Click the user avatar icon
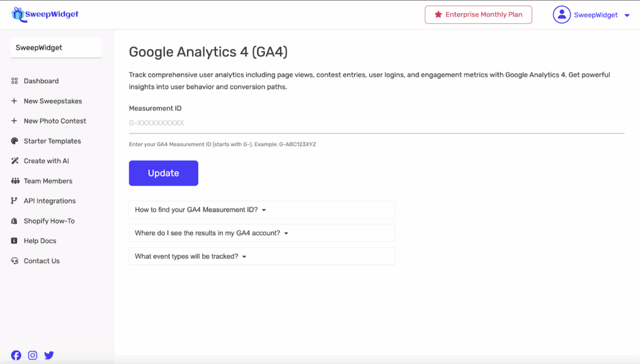The image size is (640, 364). click(561, 15)
